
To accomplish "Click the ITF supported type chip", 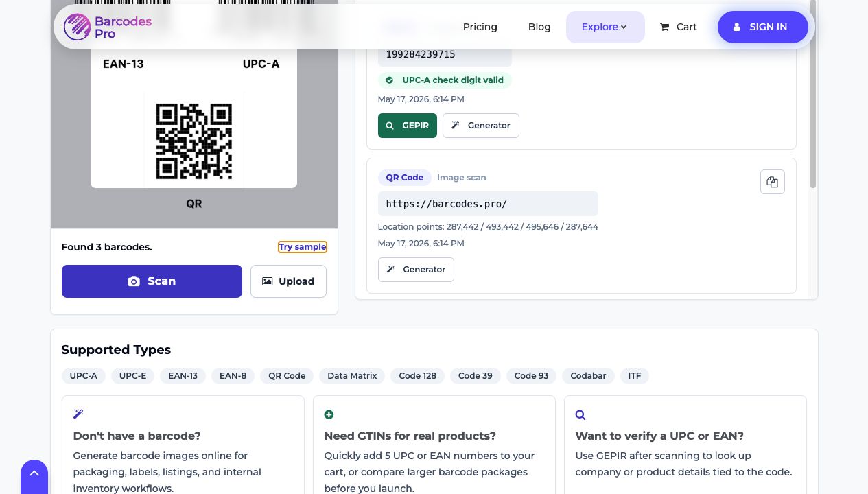I will tap(635, 376).
